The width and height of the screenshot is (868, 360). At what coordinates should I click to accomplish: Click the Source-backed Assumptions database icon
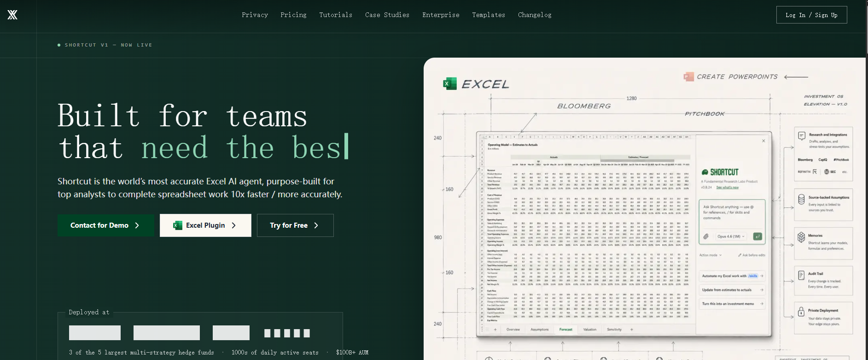pos(801,199)
